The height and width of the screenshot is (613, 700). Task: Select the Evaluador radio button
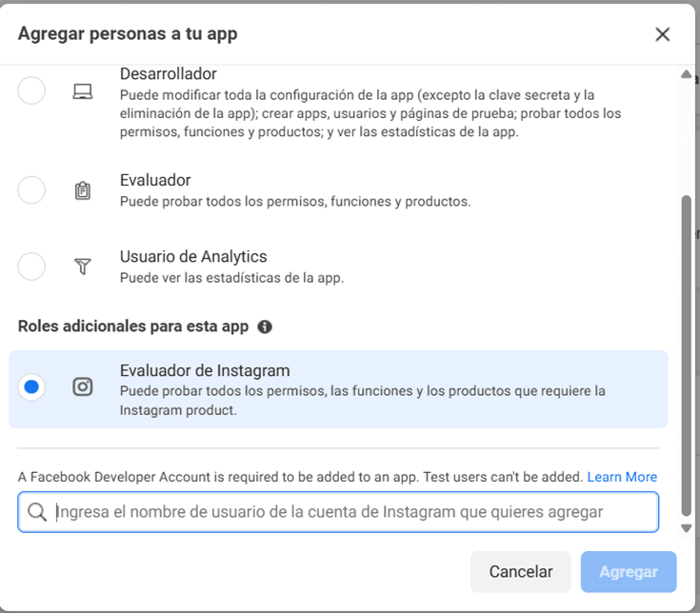tap(31, 190)
